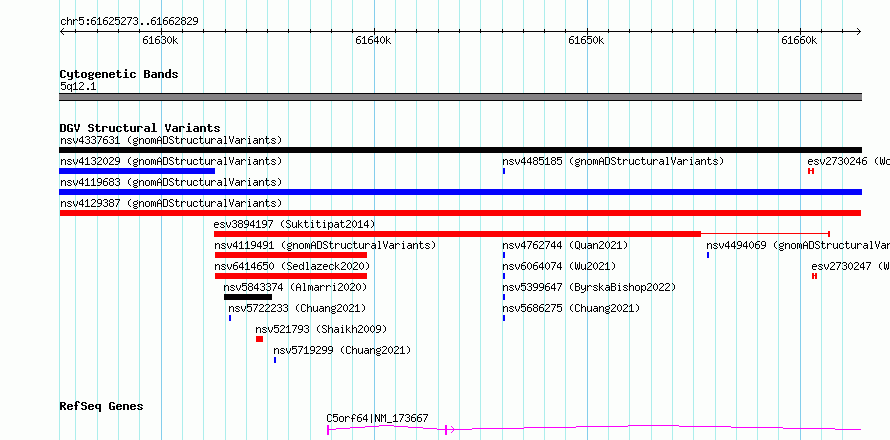Click the 61640k ruler tick label
The width and height of the screenshot is (890, 440).
coord(373,40)
